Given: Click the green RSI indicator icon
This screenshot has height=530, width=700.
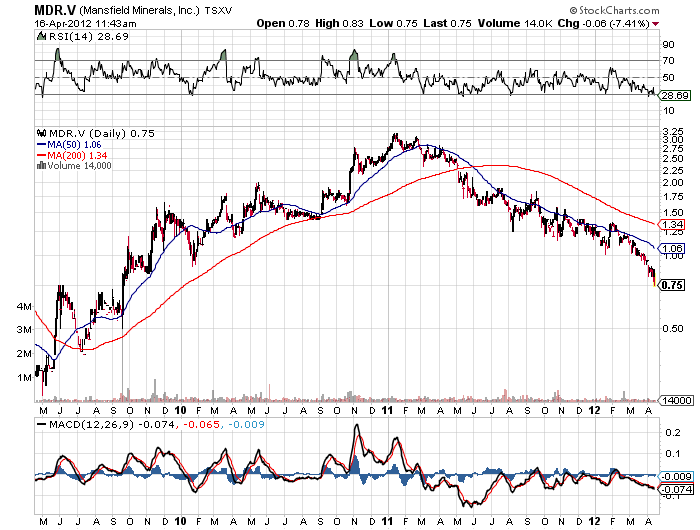Looking at the screenshot, I should 42,36.
